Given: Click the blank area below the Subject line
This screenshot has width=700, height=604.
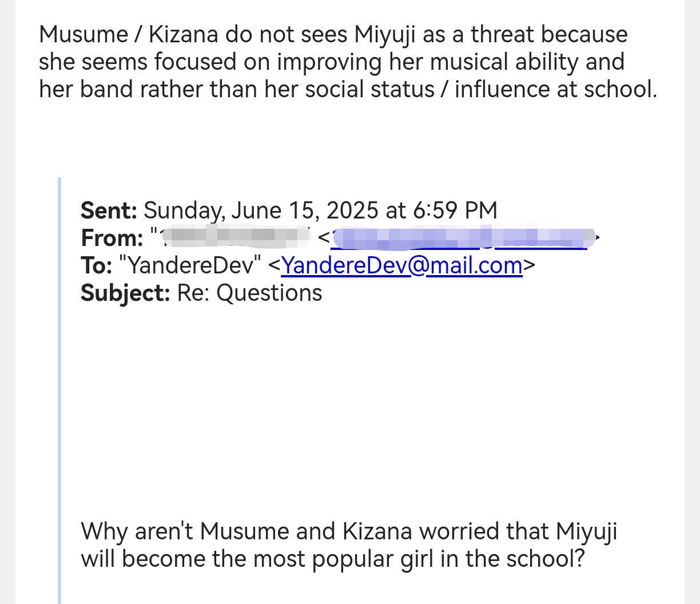Looking at the screenshot, I should point(343,400).
